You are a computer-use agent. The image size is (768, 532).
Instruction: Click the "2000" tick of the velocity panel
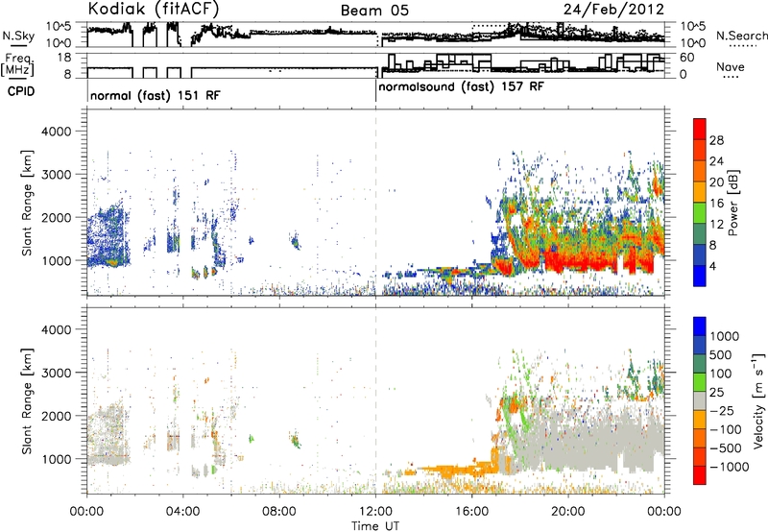click(56, 416)
